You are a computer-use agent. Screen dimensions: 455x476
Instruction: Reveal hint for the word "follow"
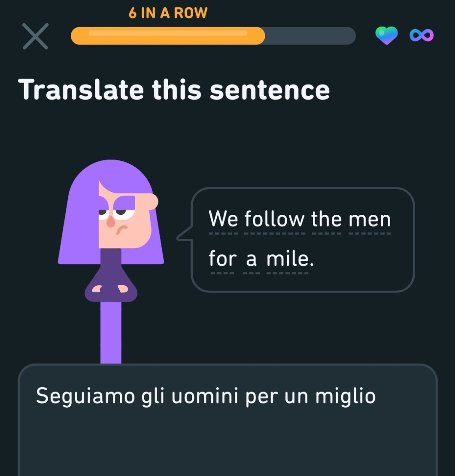[x=274, y=220]
